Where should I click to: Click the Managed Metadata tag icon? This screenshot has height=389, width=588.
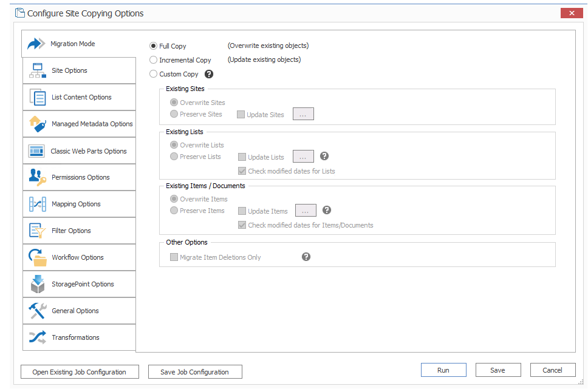(x=38, y=124)
